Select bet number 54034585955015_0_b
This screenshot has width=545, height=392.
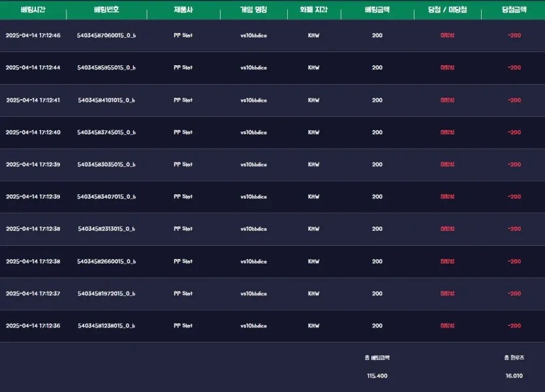(106, 68)
